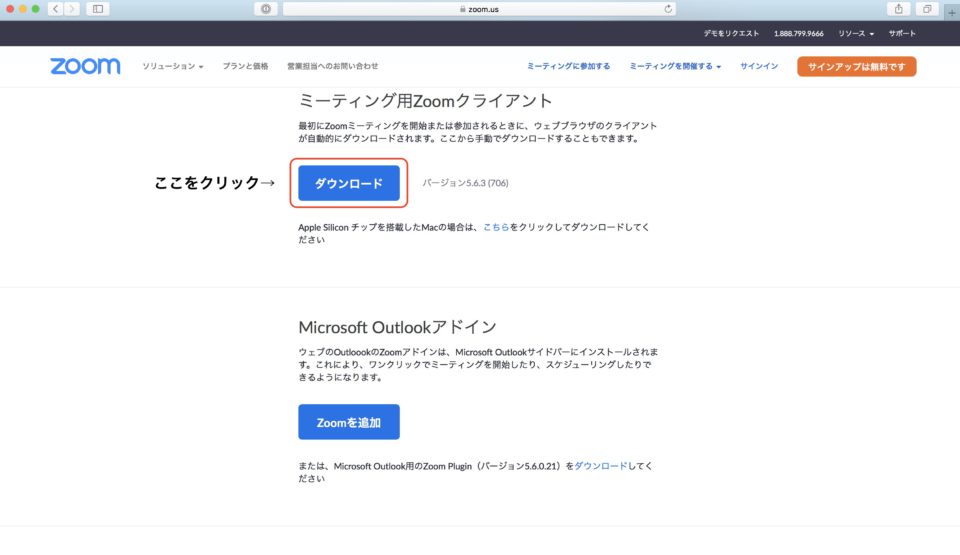The height and width of the screenshot is (555, 960).
Task: Open デモをリクエスト in top bar
Action: (731, 34)
